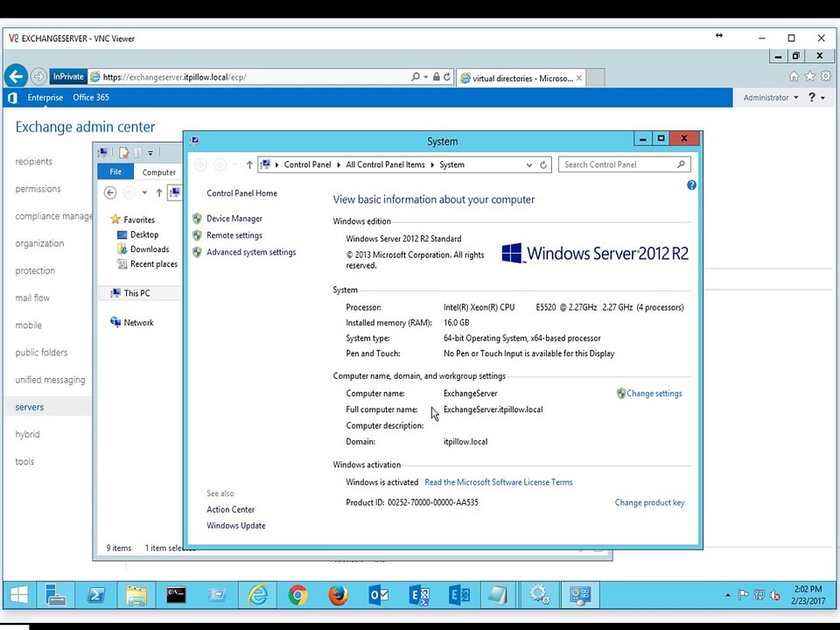Open Internet Explorer from taskbar

coord(257,595)
